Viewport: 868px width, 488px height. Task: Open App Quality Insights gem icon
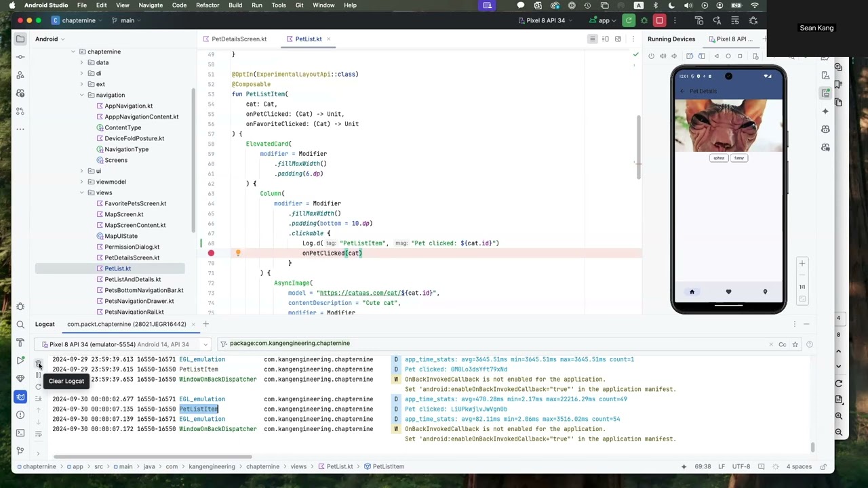[x=20, y=378]
